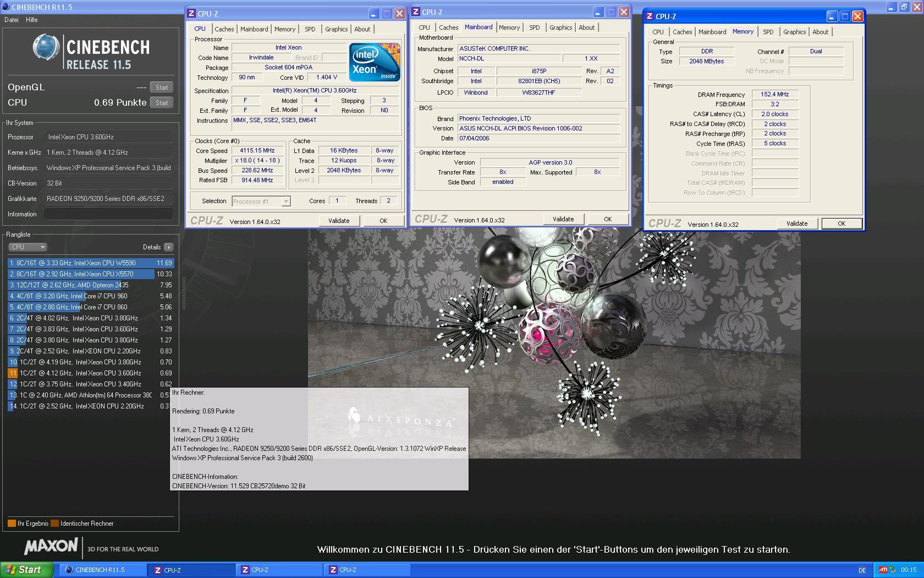Image resolution: width=924 pixels, height=578 pixels.
Task: Switch to CINEBENCH R11.5 taskbar button
Action: coord(103,570)
